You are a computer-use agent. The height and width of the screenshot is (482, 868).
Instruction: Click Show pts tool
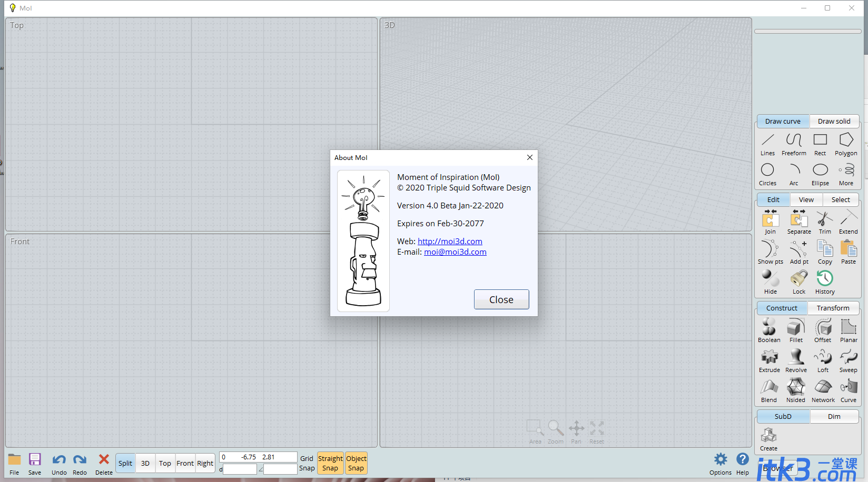click(770, 252)
